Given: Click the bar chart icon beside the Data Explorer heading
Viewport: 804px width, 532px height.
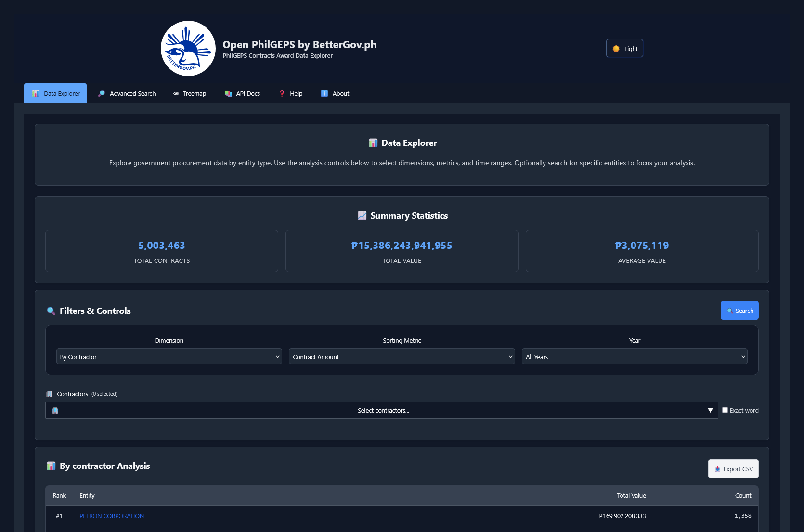Looking at the screenshot, I should 373,143.
